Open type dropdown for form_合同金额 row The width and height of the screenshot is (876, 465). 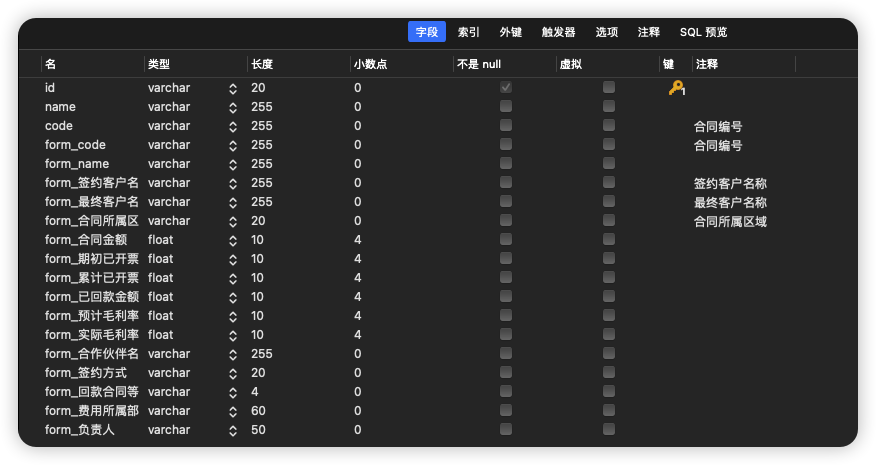233,240
